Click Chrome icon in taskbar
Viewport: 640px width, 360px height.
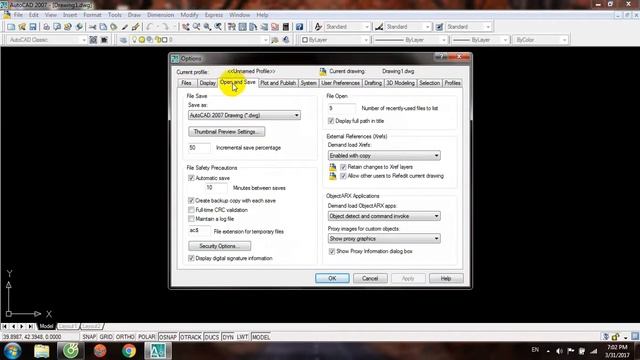[129, 351]
